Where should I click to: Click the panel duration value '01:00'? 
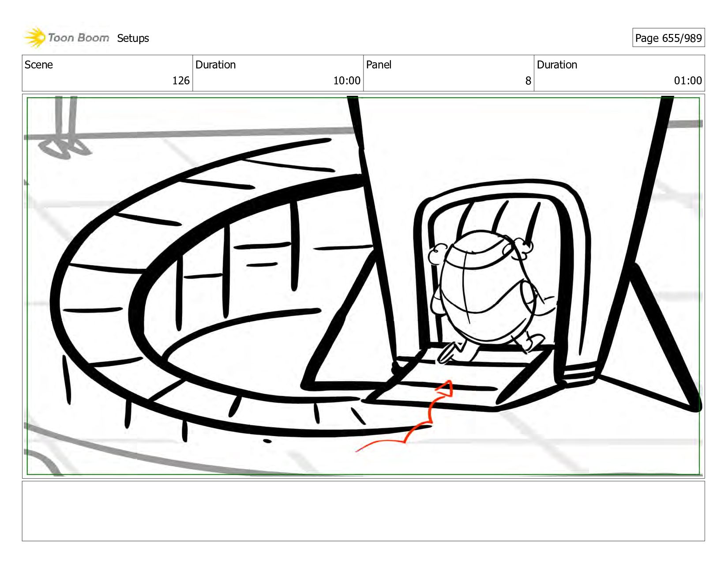point(688,81)
